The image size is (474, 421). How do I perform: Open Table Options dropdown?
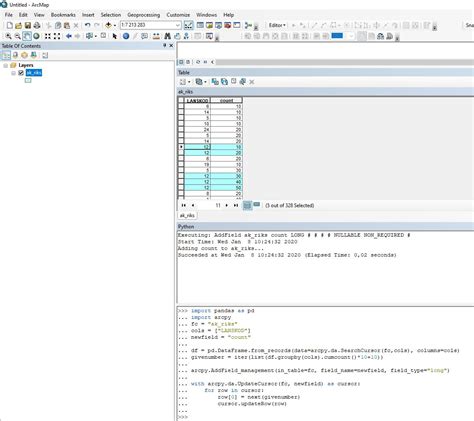(185, 82)
